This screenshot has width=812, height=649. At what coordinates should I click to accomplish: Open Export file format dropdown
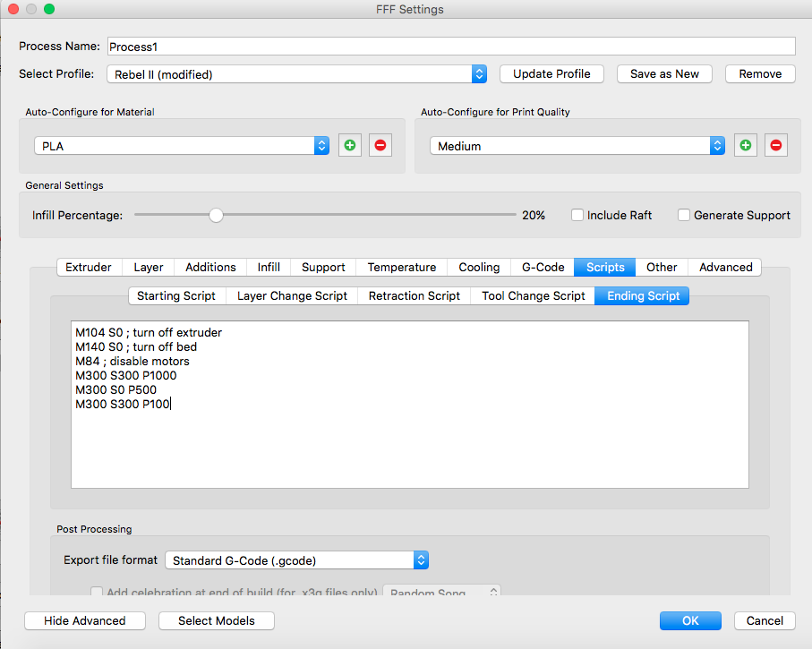pos(296,560)
